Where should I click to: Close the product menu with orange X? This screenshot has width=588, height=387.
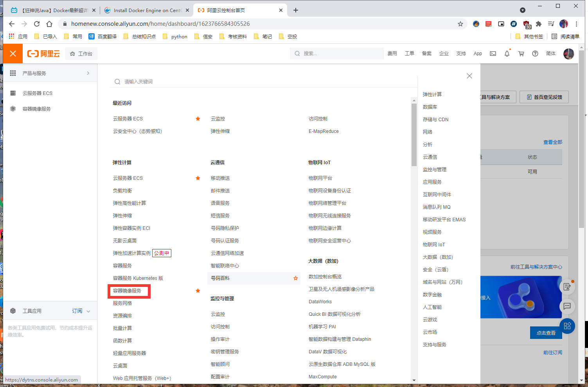point(13,54)
